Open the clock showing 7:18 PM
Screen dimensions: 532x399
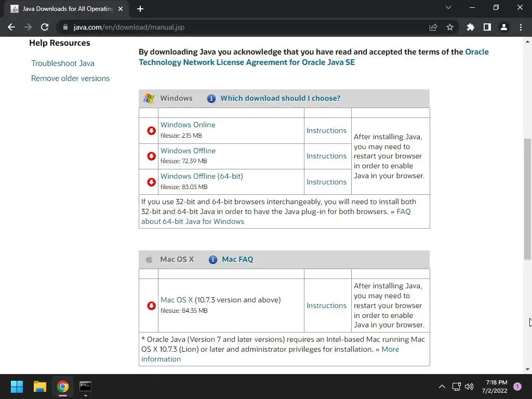click(x=495, y=387)
